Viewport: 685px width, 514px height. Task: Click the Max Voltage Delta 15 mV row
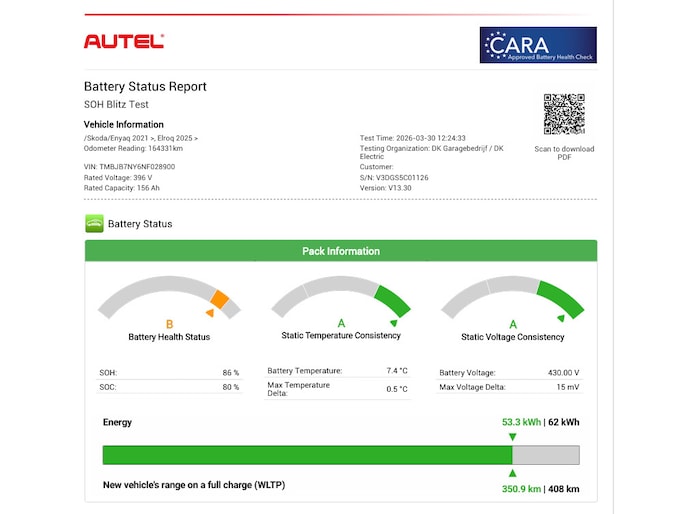click(509, 387)
